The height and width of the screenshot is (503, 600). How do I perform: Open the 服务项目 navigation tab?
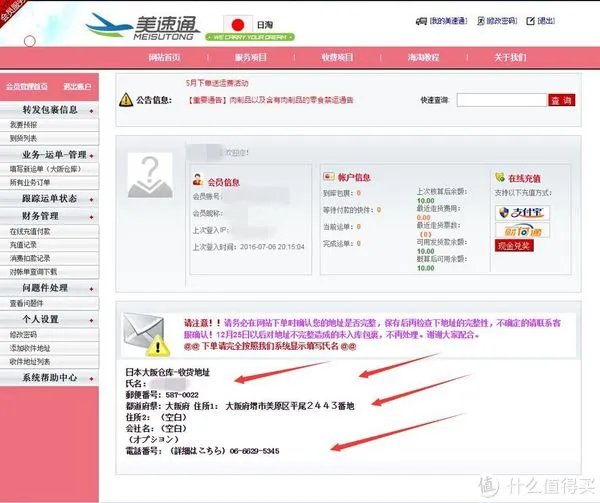(x=251, y=57)
